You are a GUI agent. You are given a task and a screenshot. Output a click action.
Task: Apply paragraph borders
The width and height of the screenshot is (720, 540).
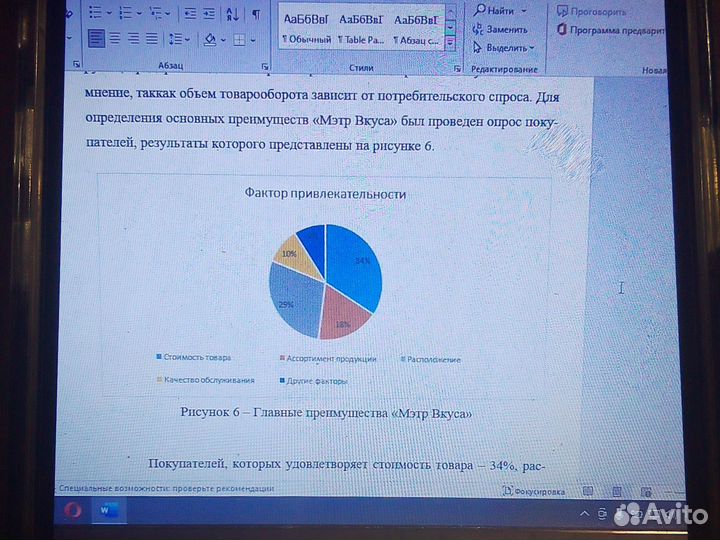pyautogui.click(x=240, y=40)
